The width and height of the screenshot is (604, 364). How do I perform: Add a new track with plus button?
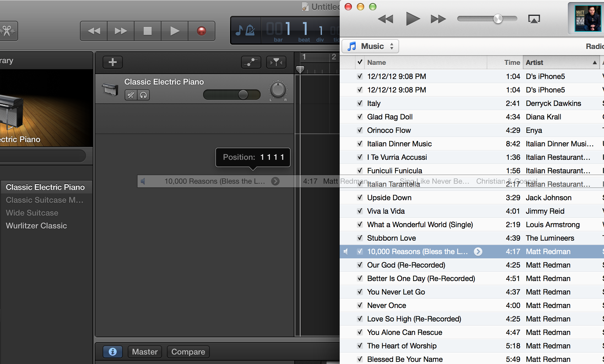[113, 62]
